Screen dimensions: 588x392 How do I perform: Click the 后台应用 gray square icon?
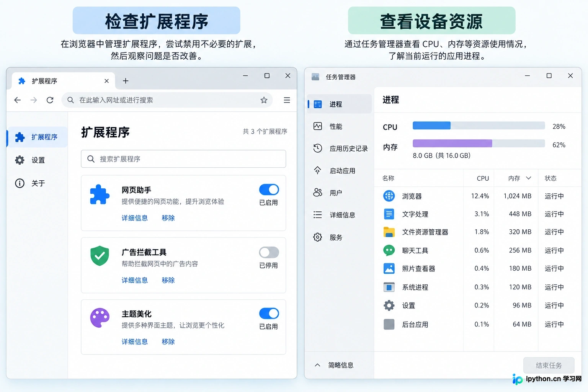point(389,324)
